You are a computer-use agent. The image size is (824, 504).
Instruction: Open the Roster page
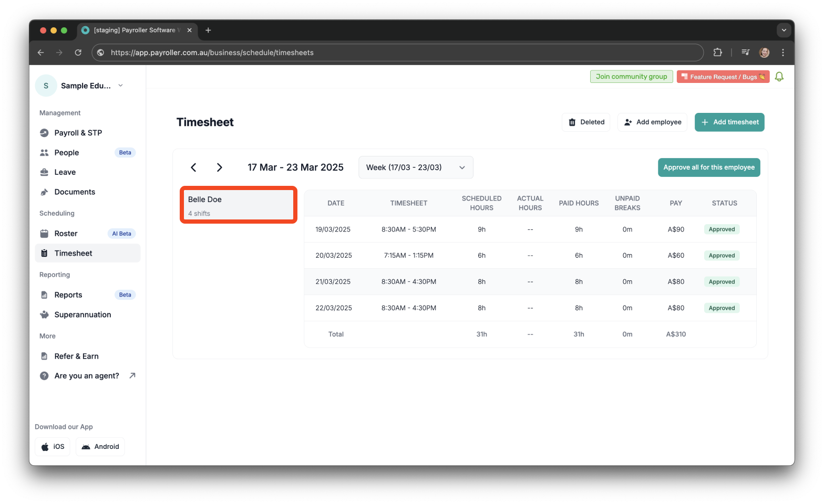click(x=88, y=234)
